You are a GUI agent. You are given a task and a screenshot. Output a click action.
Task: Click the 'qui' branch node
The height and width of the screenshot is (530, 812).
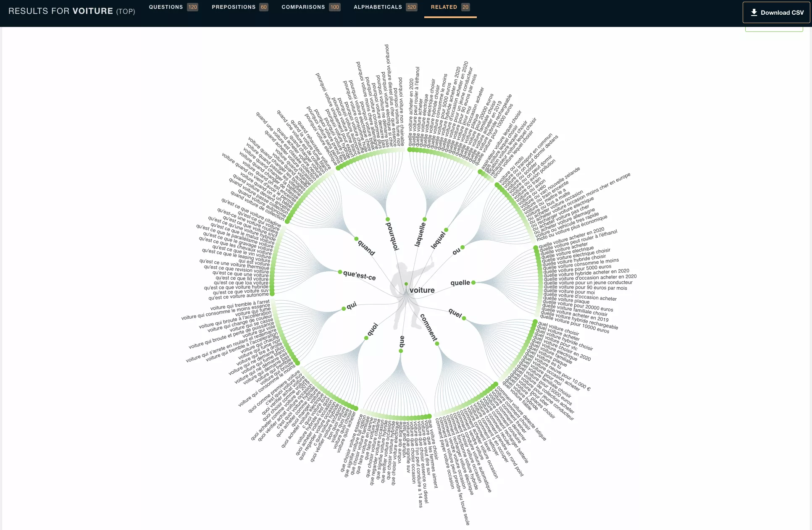[344, 309]
